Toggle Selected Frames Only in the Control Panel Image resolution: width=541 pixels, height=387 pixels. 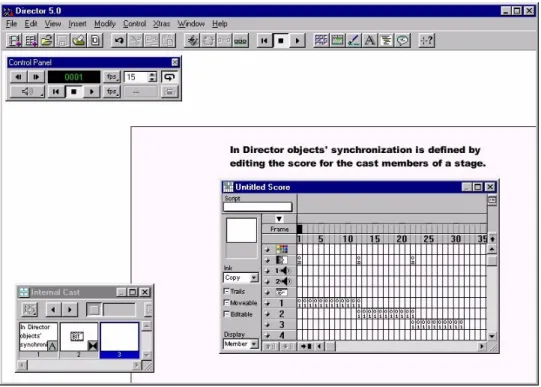click(169, 92)
